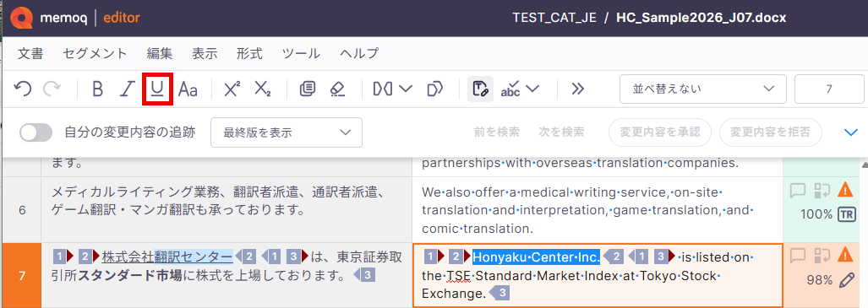Apply superscript X² formatting
868x308 pixels.
coord(232,89)
